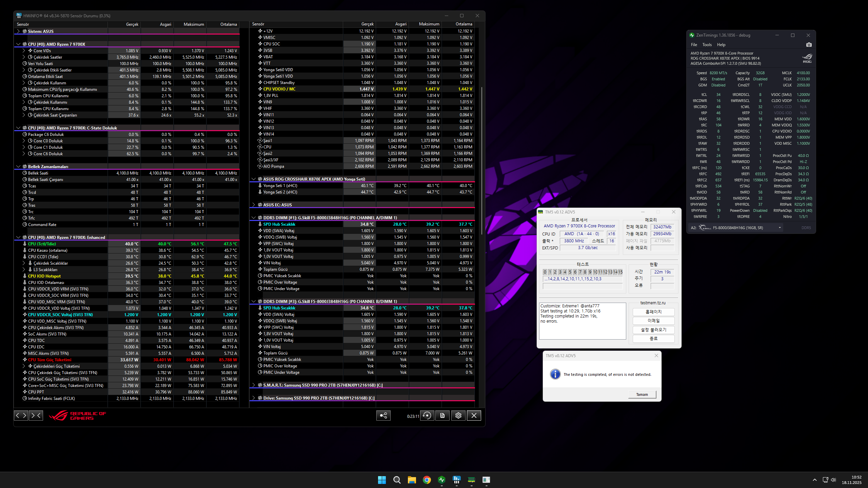
Task: Click the HWiNFO expand columns arrows button
Action: [21, 415]
